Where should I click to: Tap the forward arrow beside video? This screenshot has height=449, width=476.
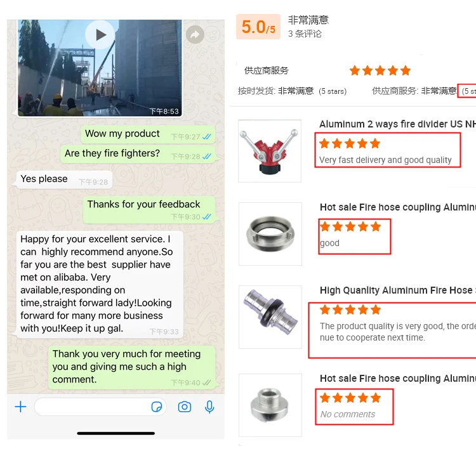195,35
